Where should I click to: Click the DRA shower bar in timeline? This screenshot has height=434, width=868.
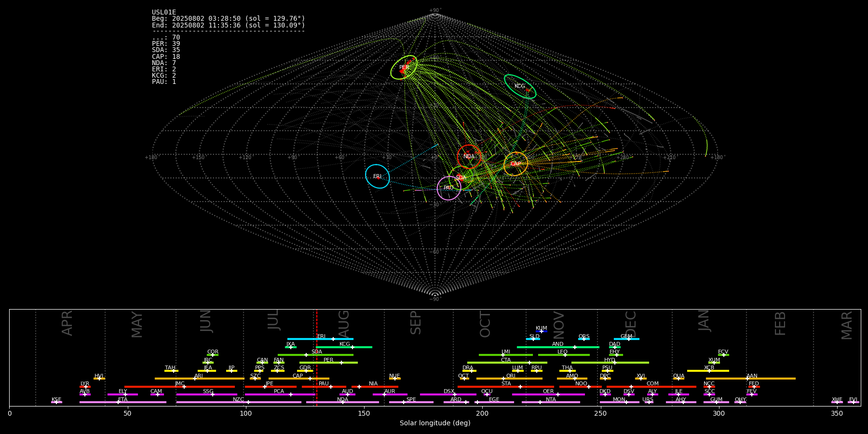469,371
